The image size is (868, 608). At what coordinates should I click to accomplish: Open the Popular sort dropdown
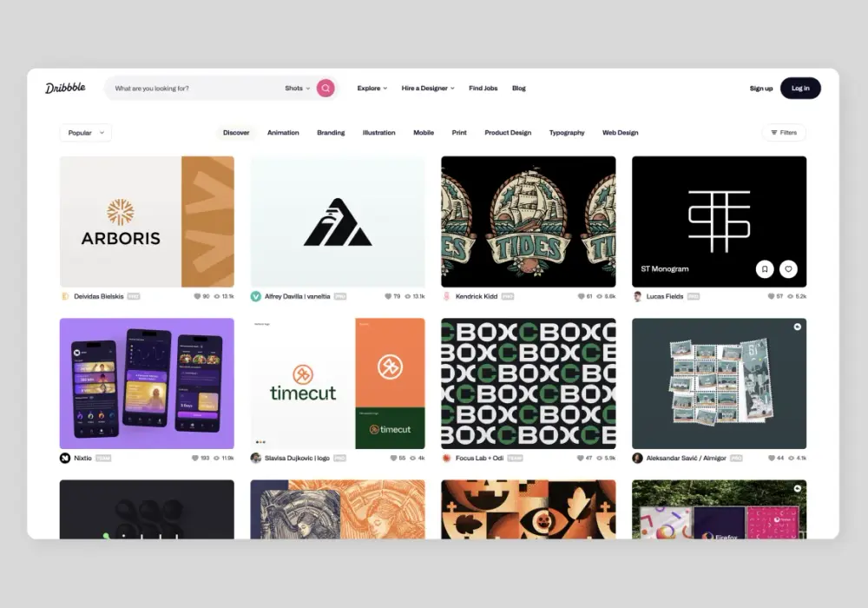pyautogui.click(x=86, y=133)
